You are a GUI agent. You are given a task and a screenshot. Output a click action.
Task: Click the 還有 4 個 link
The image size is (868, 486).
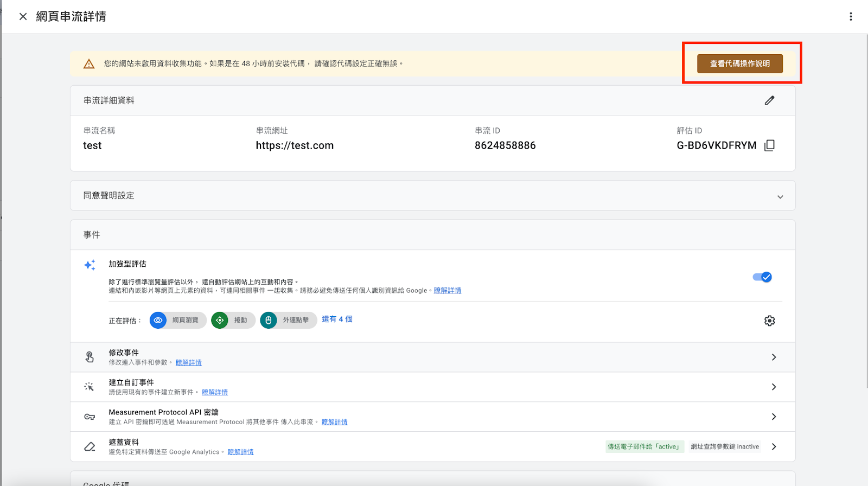pos(337,319)
